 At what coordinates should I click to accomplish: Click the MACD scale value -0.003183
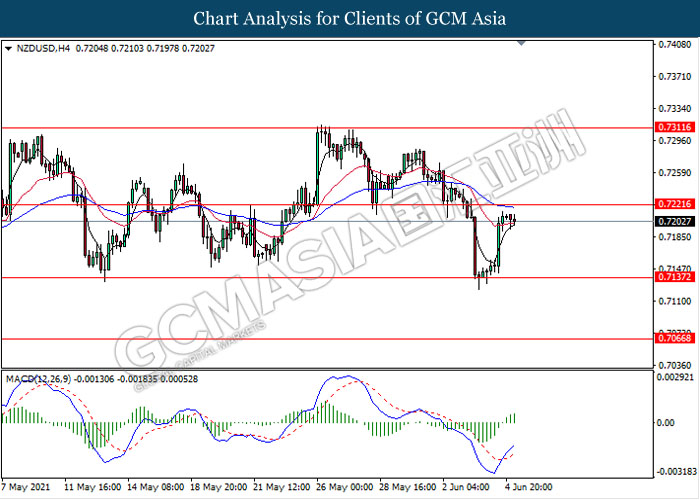tap(676, 472)
